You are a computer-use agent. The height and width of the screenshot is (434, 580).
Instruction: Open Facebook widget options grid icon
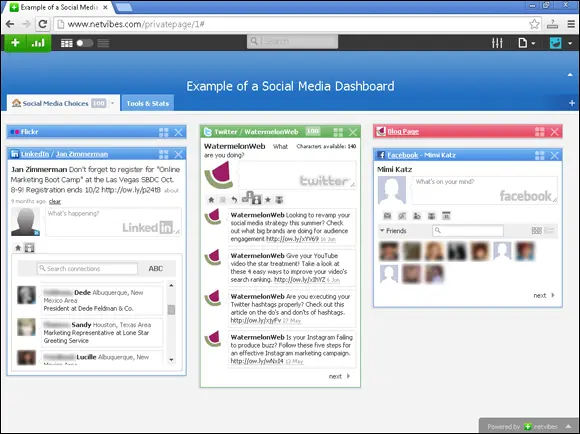click(540, 155)
